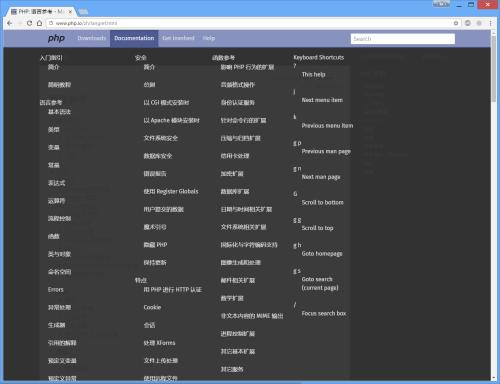The height and width of the screenshot is (384, 500).
Task: Click the 'Focus search box' shortcut text
Action: pos(324,314)
